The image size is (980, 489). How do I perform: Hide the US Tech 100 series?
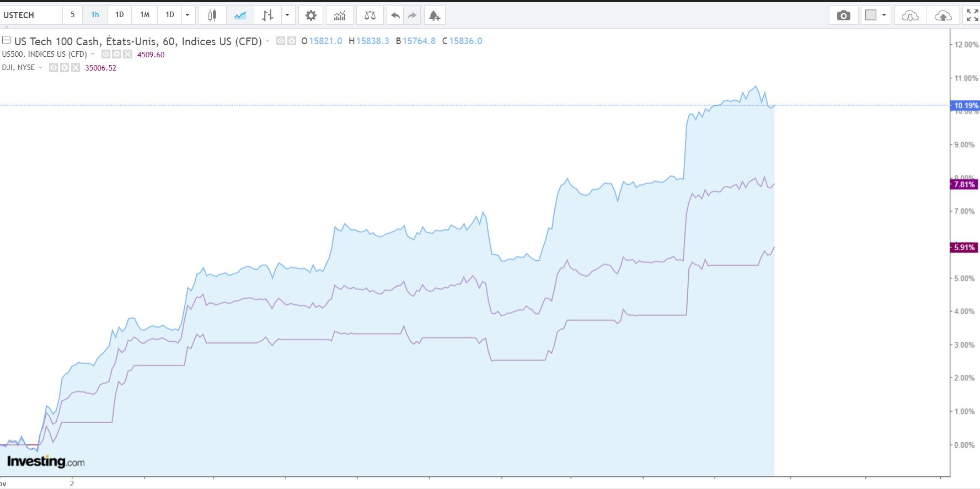click(x=281, y=41)
